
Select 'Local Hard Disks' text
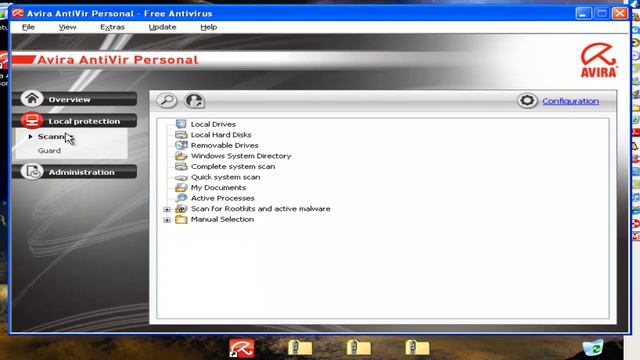point(221,135)
